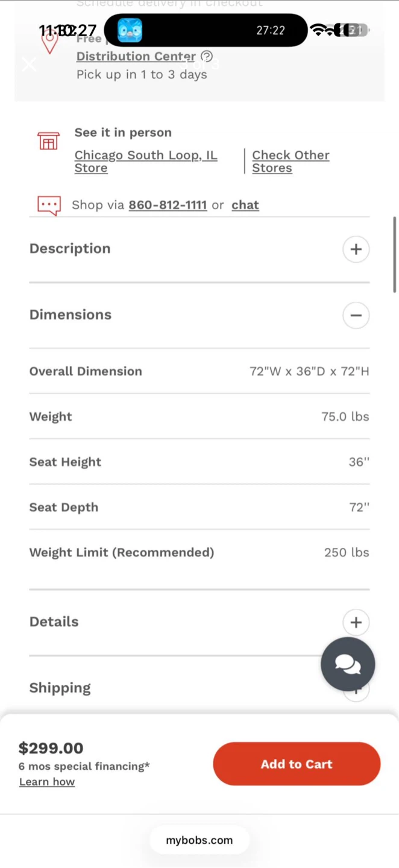Tap the red location pin icon
The width and height of the screenshot is (399, 868).
tap(50, 41)
